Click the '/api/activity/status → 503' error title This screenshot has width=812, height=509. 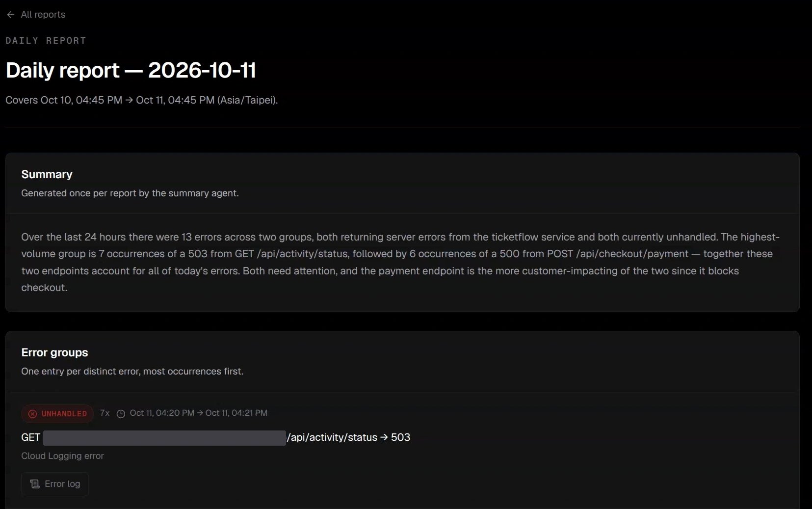(348, 437)
